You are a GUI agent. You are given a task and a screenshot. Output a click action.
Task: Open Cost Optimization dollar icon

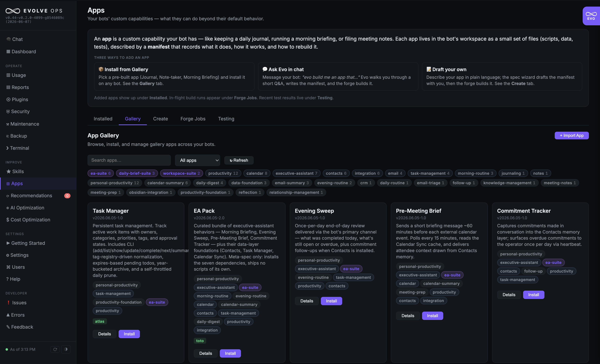tap(8, 220)
